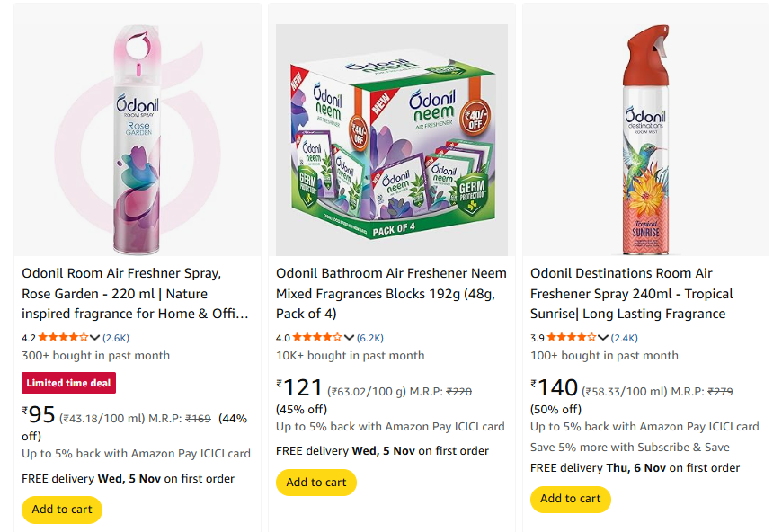
Task: Open the 6.2K reviews link
Action: 370,338
